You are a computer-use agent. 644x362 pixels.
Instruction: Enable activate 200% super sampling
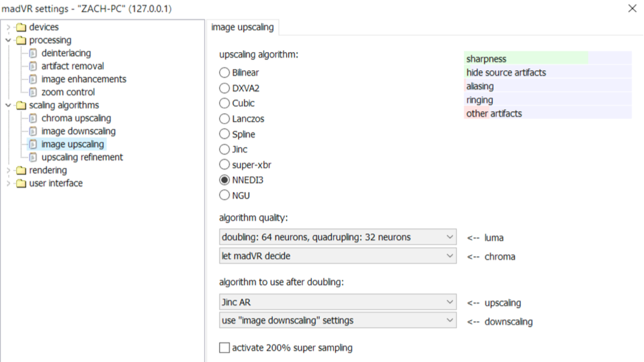point(225,348)
